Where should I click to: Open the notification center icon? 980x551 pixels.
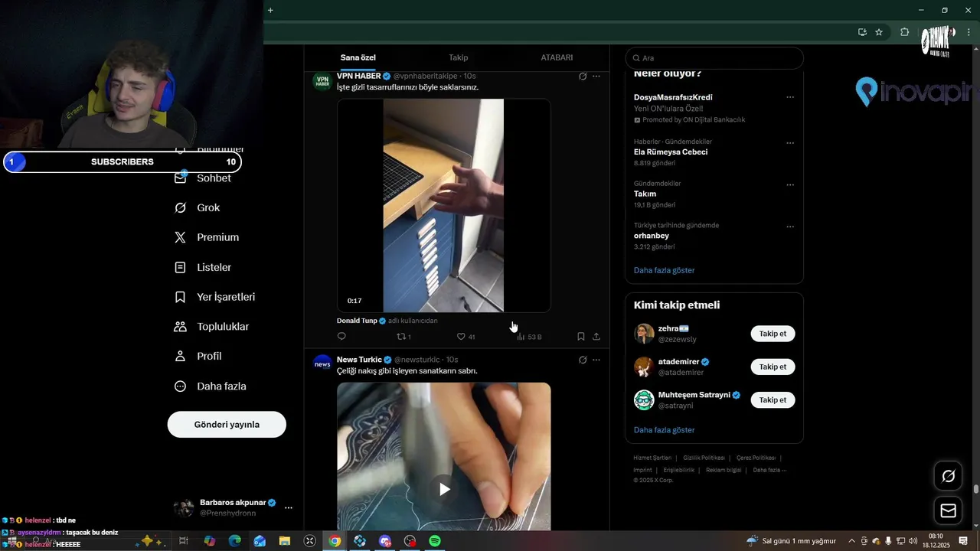[x=963, y=541]
